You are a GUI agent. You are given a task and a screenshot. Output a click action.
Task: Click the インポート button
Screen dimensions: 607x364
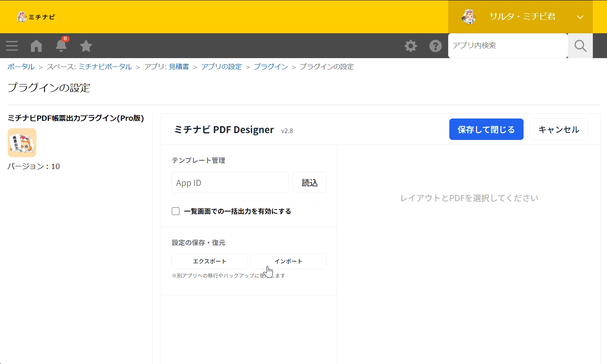coord(288,261)
